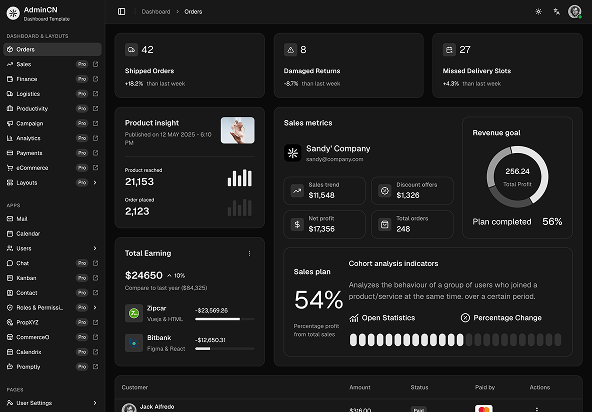Click Percentage Change link
The image size is (592, 412).
(x=501, y=318)
